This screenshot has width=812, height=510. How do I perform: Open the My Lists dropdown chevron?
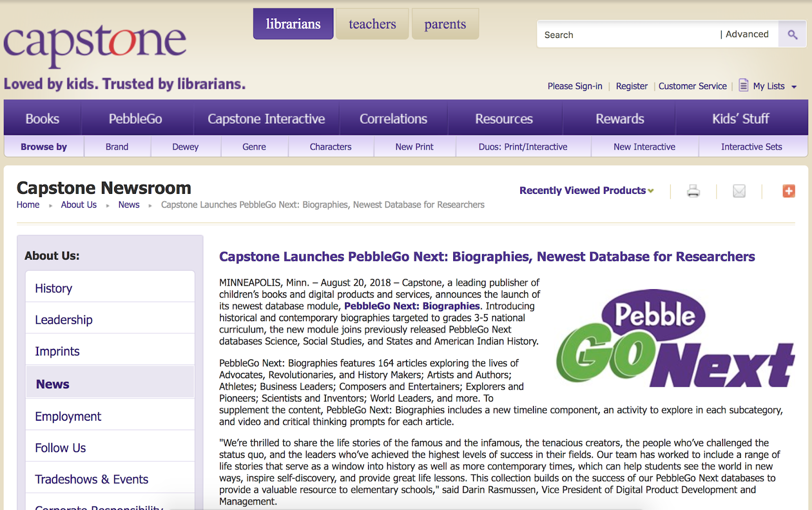795,87
